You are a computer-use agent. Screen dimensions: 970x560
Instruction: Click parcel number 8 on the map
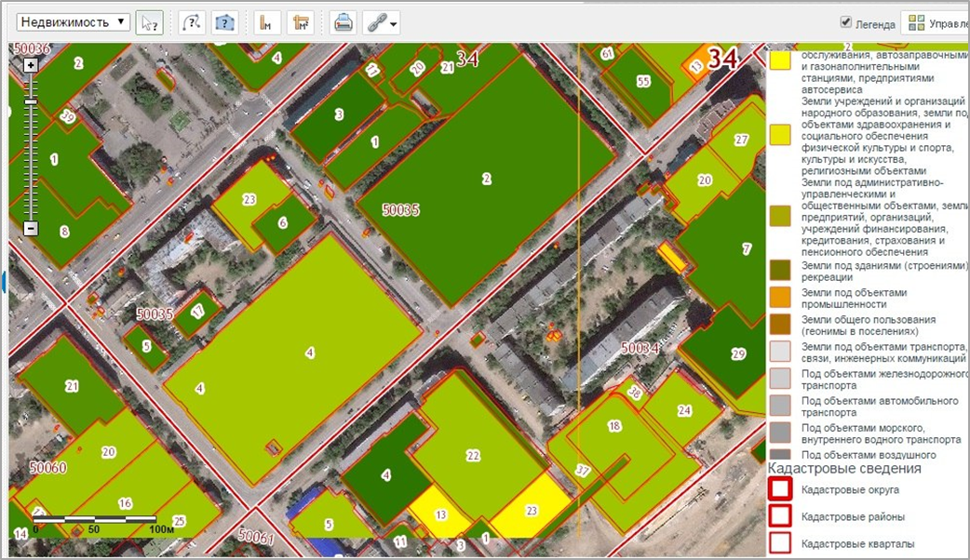pos(64,233)
